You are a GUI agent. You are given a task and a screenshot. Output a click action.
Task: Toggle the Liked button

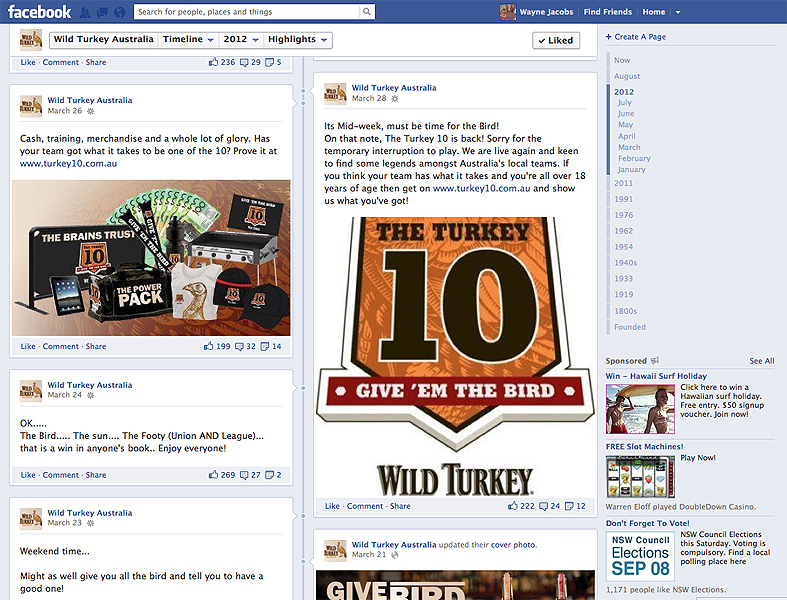click(x=556, y=40)
